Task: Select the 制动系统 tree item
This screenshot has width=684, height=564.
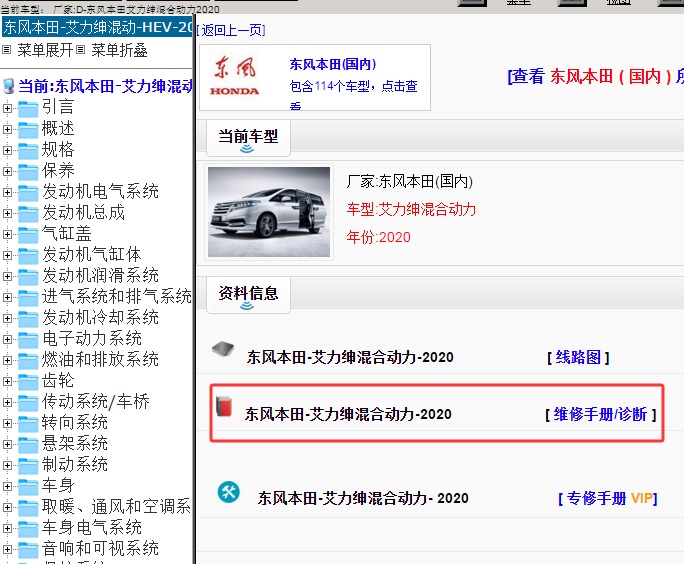Action: (x=75, y=464)
